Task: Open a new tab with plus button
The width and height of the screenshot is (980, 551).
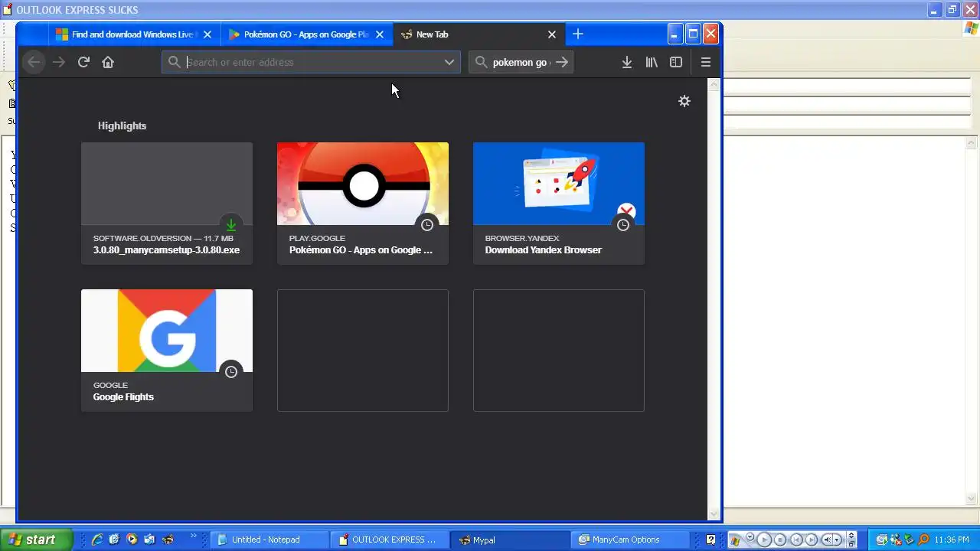Action: click(x=578, y=34)
